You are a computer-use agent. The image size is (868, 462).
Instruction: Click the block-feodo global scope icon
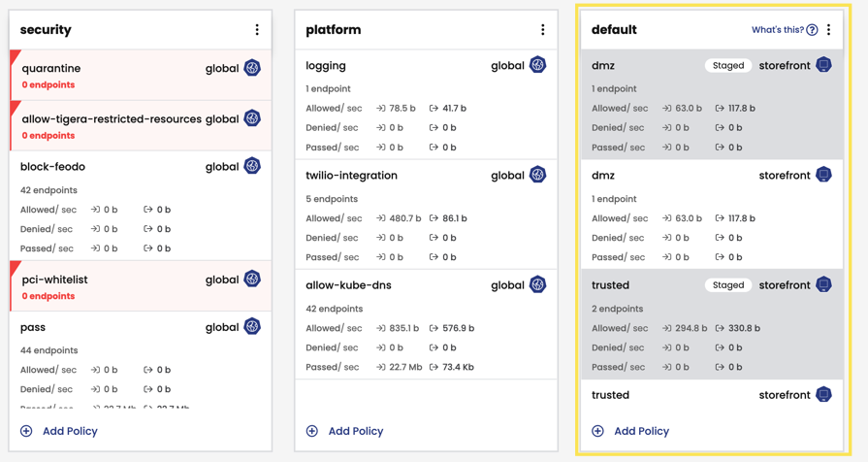click(x=252, y=166)
